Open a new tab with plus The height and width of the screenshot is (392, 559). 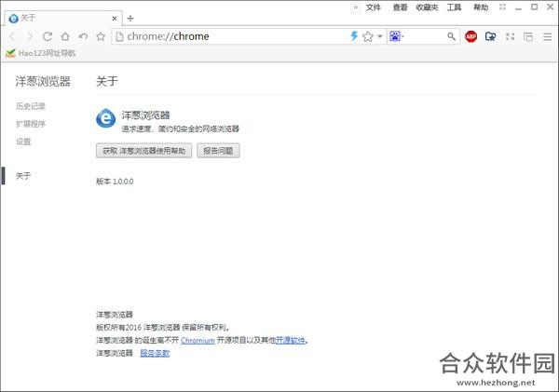[130, 19]
